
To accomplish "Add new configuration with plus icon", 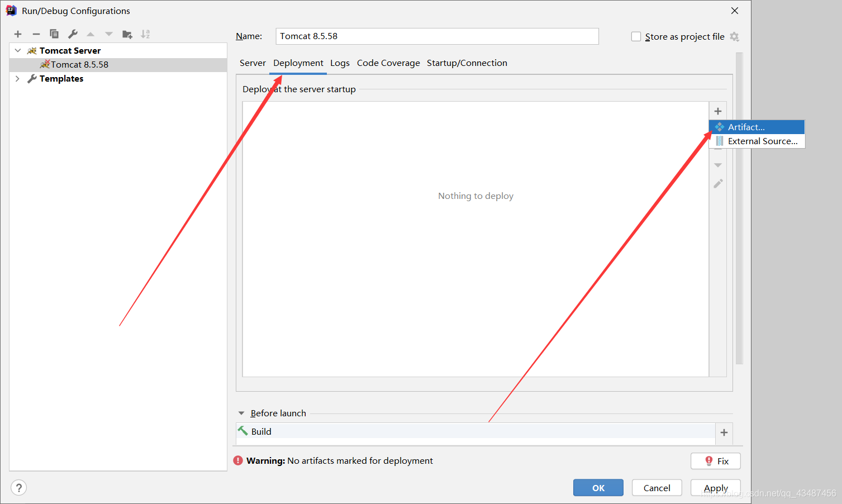I will click(18, 34).
